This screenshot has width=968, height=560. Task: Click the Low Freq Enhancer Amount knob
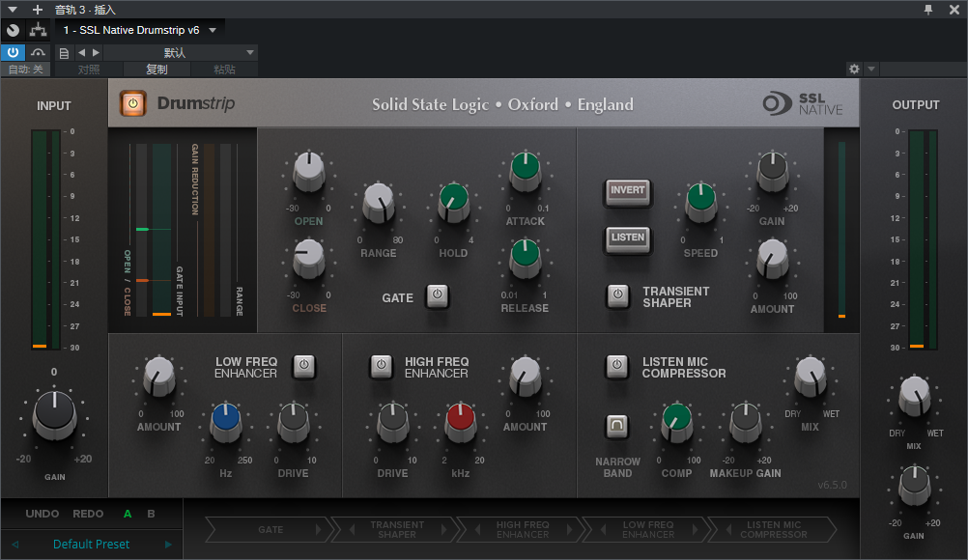pos(159,377)
